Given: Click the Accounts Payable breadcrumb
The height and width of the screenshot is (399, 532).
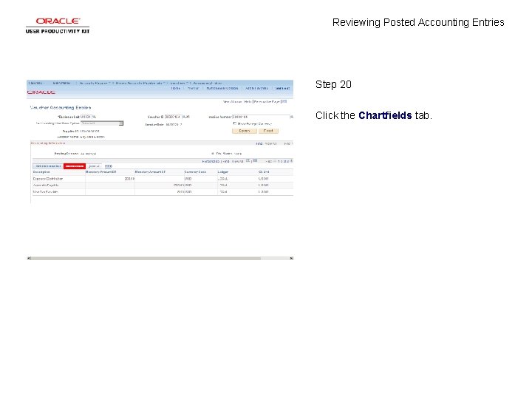Looking at the screenshot, I should [94, 83].
